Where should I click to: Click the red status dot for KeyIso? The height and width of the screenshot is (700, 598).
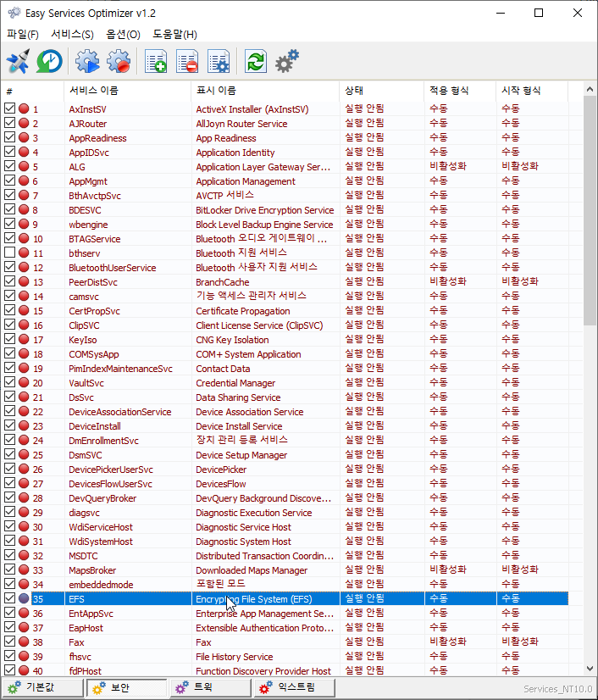(24, 339)
